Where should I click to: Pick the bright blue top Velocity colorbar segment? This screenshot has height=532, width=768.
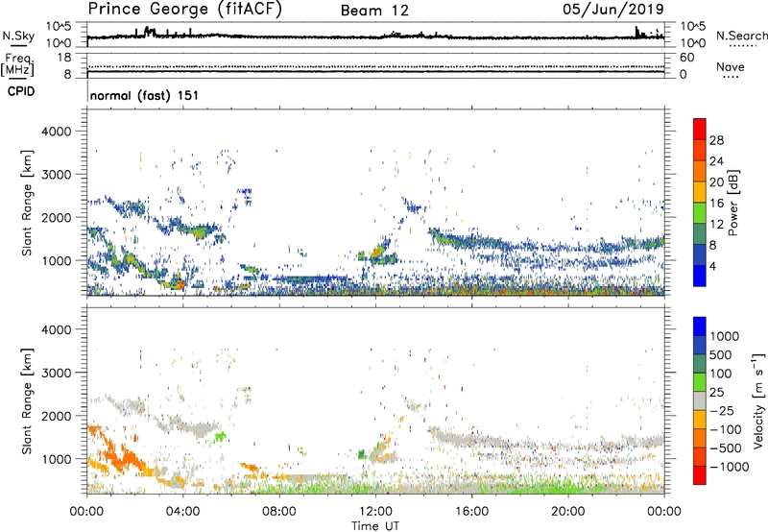pos(700,326)
